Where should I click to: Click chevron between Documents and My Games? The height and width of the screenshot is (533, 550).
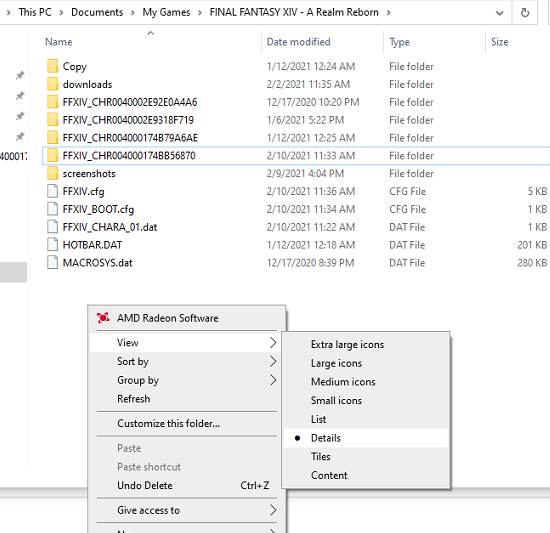[133, 13]
